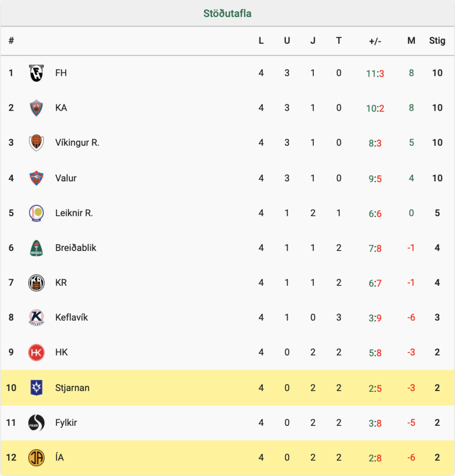
Task: Click the Leiknir R. team crest
Action: 36,213
